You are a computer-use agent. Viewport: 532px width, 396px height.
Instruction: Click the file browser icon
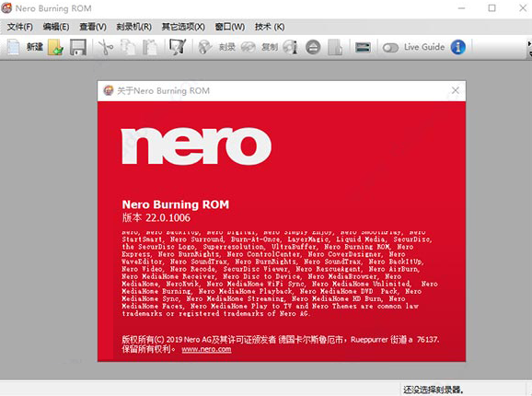click(x=335, y=47)
